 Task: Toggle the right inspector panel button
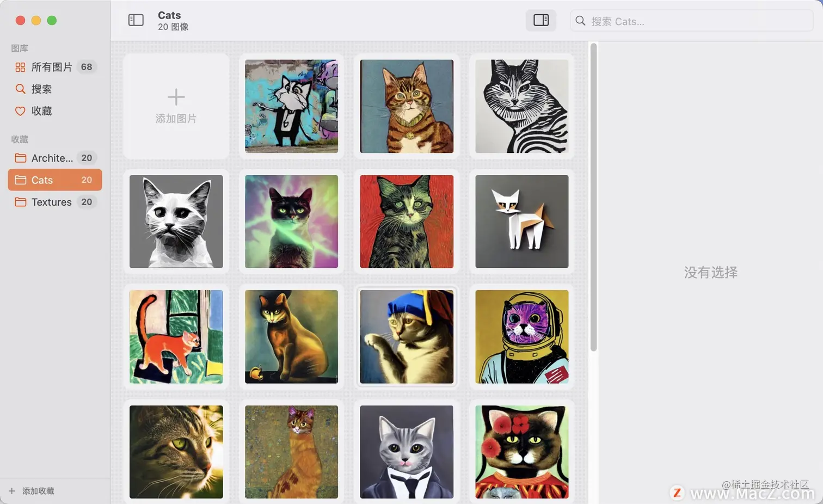pos(541,20)
